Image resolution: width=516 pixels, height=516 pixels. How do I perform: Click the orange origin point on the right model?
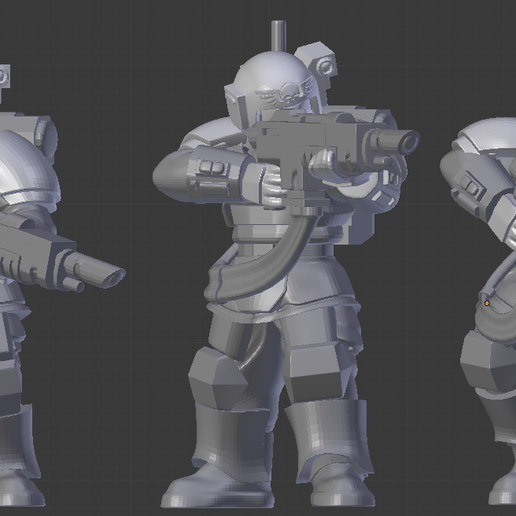pos(487,303)
